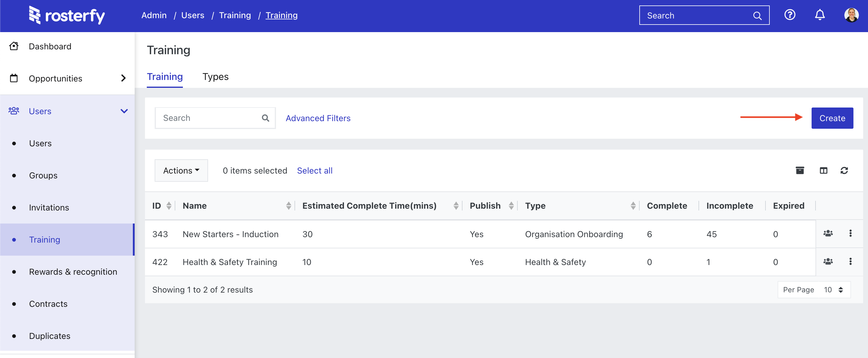Sort by Estimated Complete Time arrows
868x358 pixels.
pos(456,206)
